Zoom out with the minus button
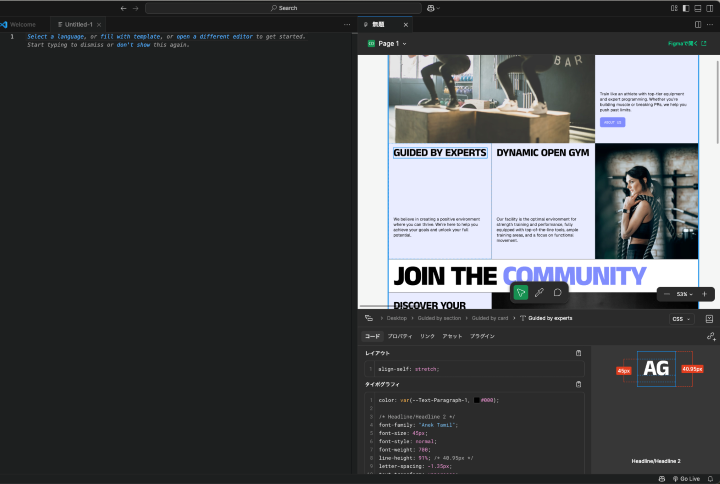Viewport: 720px width, 484px height. pyautogui.click(x=667, y=294)
